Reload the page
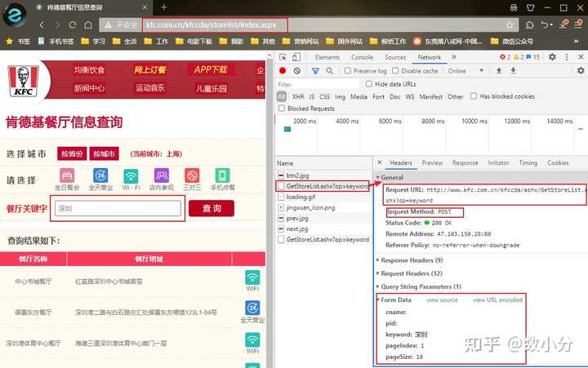 pyautogui.click(x=73, y=25)
